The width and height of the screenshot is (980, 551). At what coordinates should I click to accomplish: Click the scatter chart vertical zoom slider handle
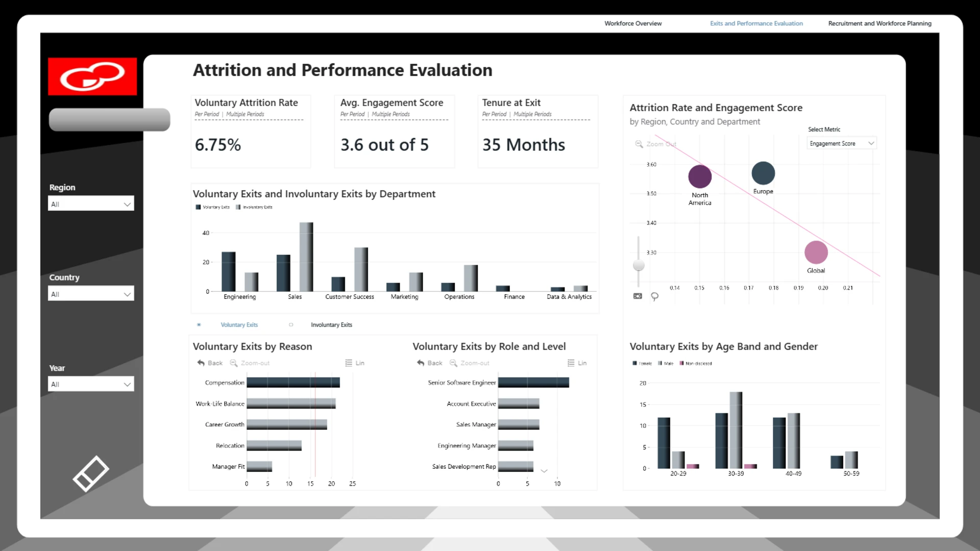638,265
